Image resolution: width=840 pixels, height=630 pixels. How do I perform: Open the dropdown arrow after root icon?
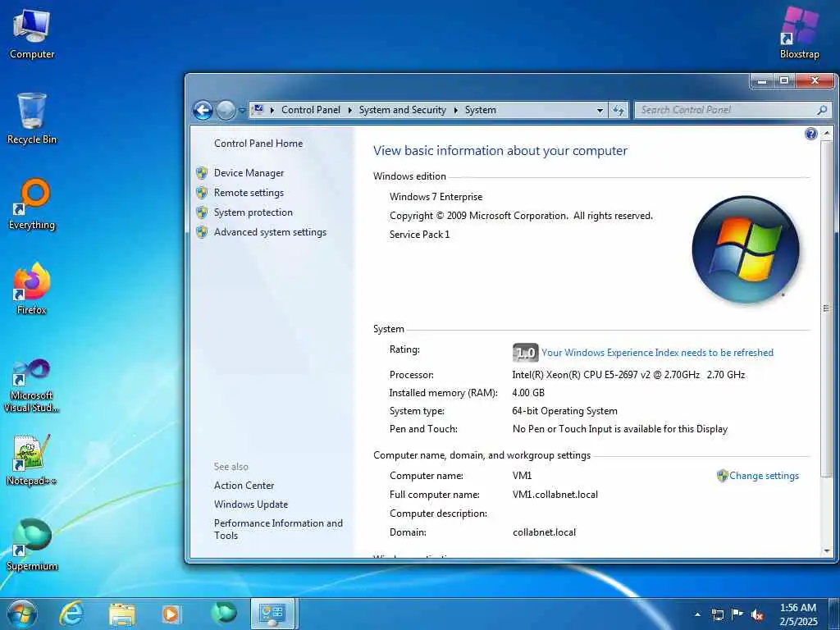[272, 110]
